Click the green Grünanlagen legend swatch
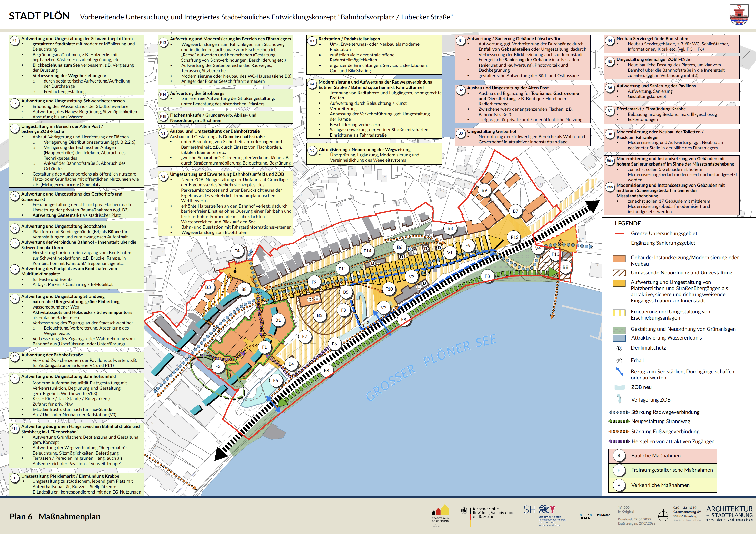Screen dimensions: 756x534 coord(619,330)
